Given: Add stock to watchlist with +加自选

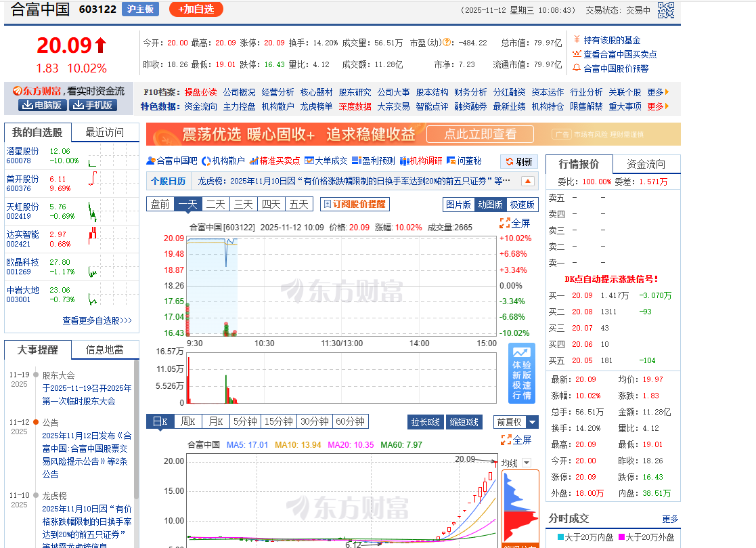Looking at the screenshot, I should pos(196,9).
